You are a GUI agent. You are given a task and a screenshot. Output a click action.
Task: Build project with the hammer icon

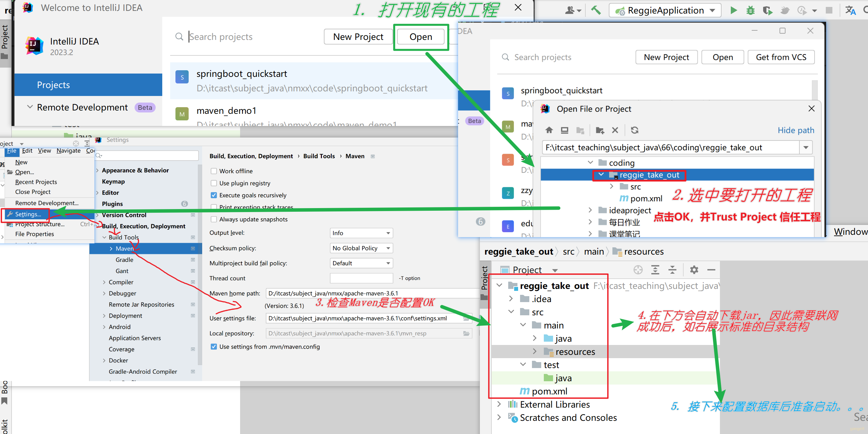(596, 11)
